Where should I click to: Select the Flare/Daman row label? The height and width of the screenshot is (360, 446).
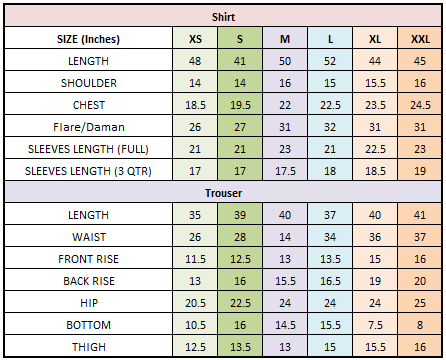point(89,127)
